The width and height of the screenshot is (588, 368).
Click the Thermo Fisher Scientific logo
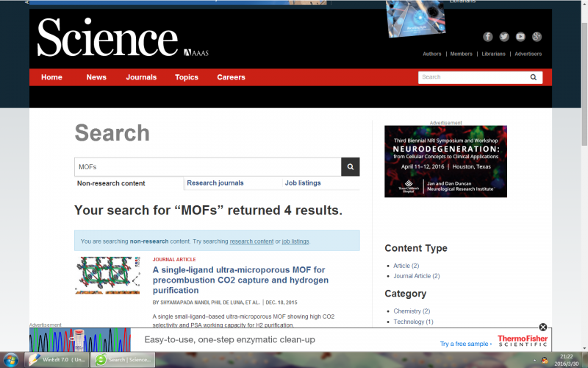click(523, 341)
